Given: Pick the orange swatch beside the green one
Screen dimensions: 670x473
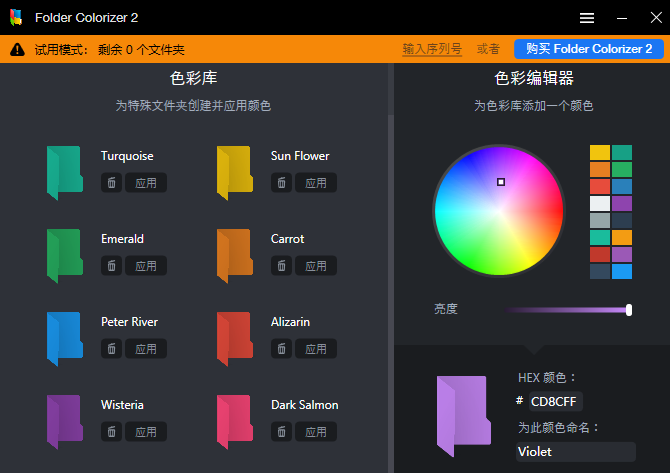Looking at the screenshot, I should (599, 170).
